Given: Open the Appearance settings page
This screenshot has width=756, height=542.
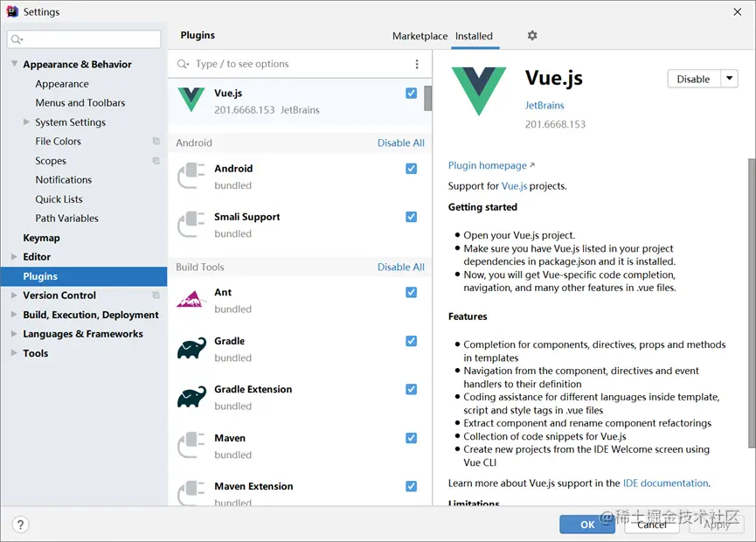Looking at the screenshot, I should (62, 84).
